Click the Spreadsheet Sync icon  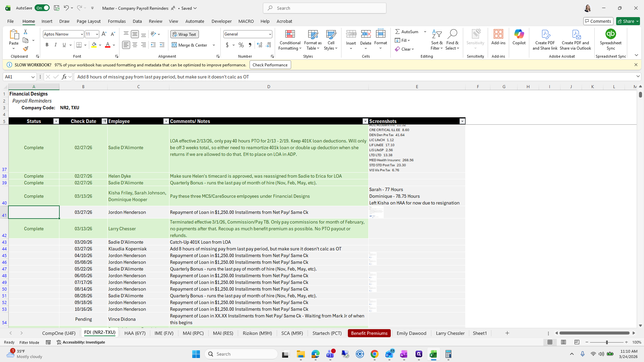click(610, 34)
